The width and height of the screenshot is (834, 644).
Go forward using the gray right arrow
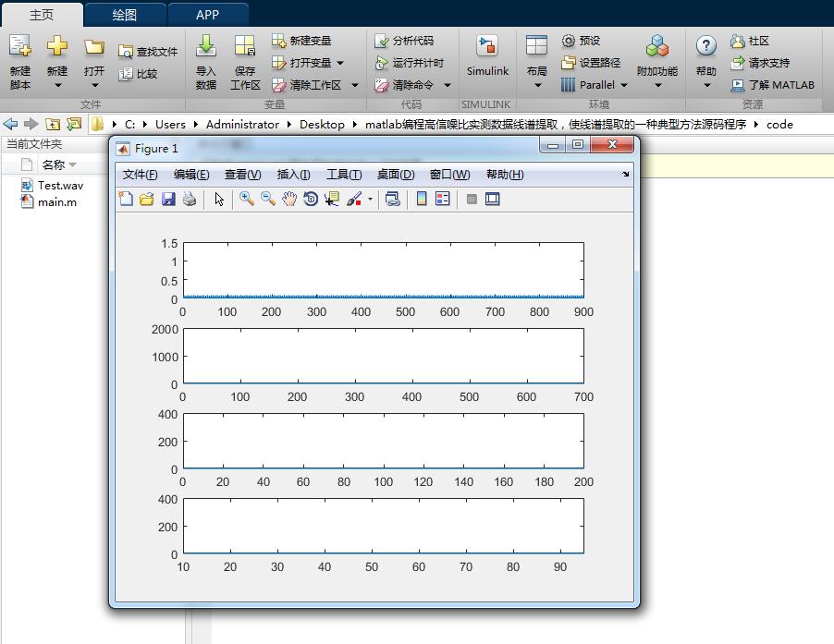31,125
